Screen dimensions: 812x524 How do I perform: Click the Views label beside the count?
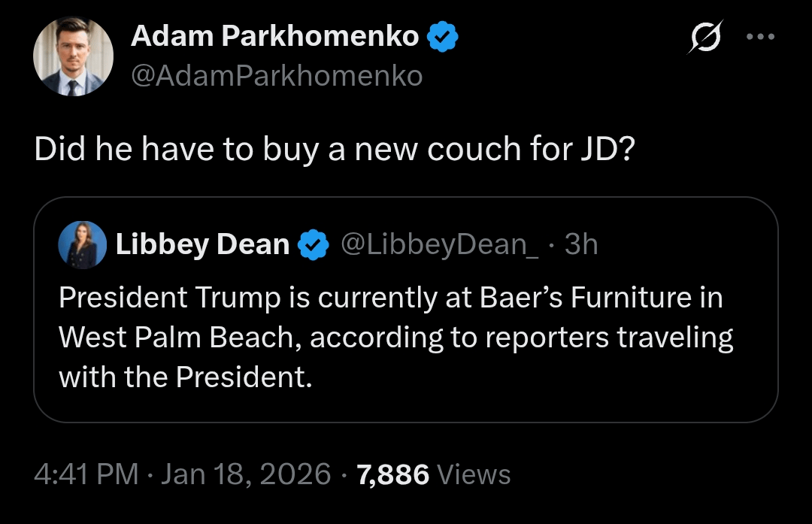click(x=474, y=474)
